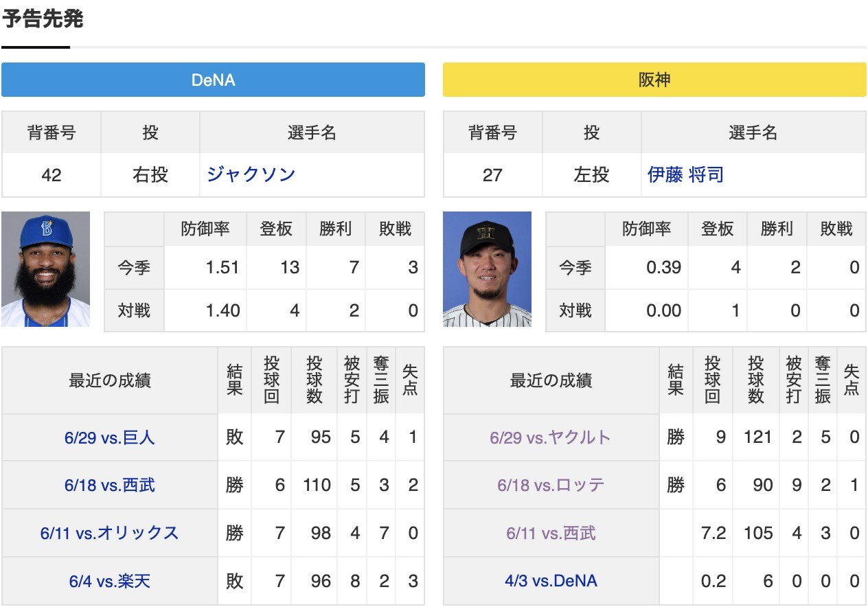The image size is (868, 607).
Task: Open the 6/29 vs.巨人 game link
Action: click(110, 437)
